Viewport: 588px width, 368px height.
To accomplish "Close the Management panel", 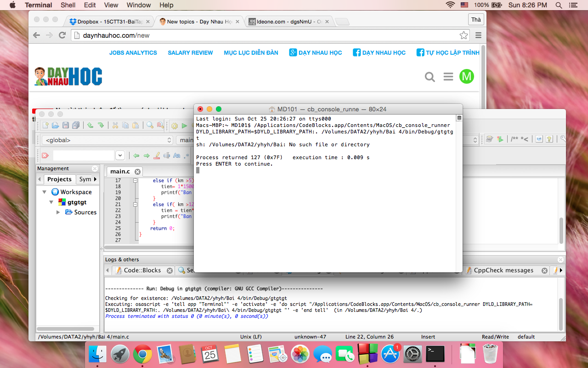I will tap(95, 168).
